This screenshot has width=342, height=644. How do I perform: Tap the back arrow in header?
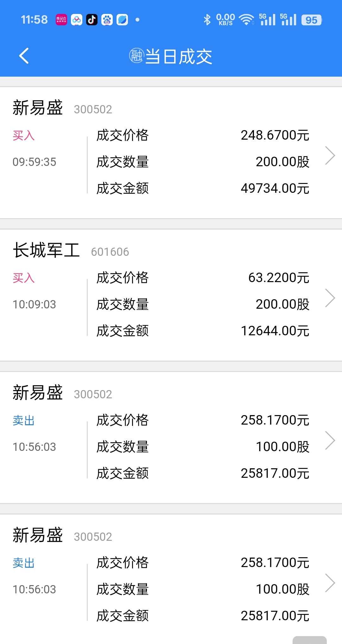[x=24, y=56]
